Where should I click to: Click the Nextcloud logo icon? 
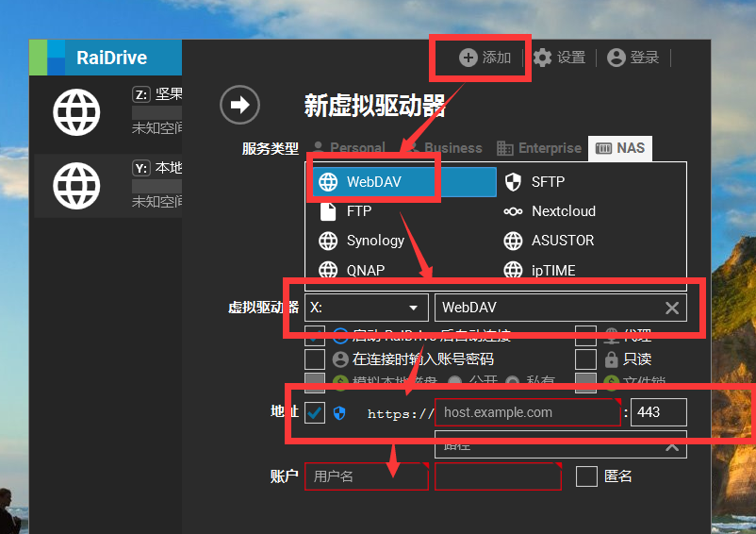pos(513,211)
